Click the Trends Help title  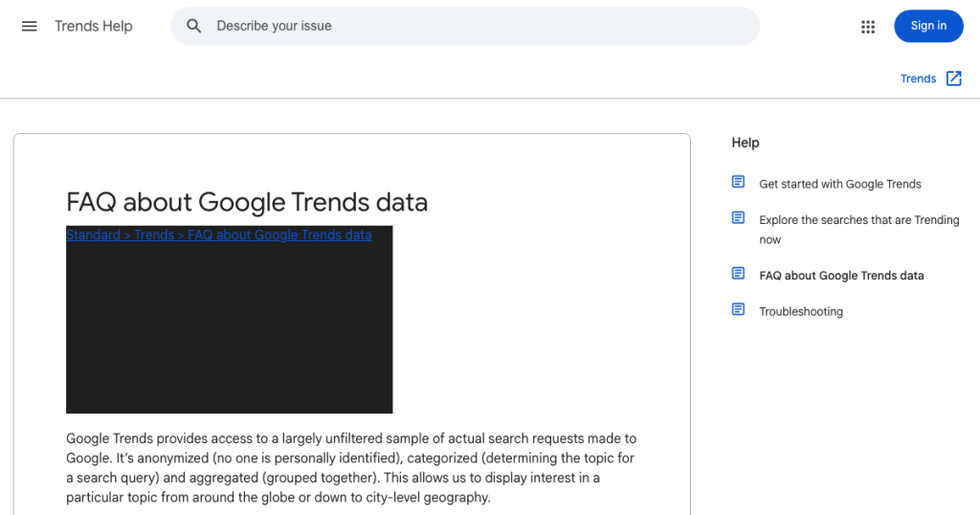coord(94,26)
